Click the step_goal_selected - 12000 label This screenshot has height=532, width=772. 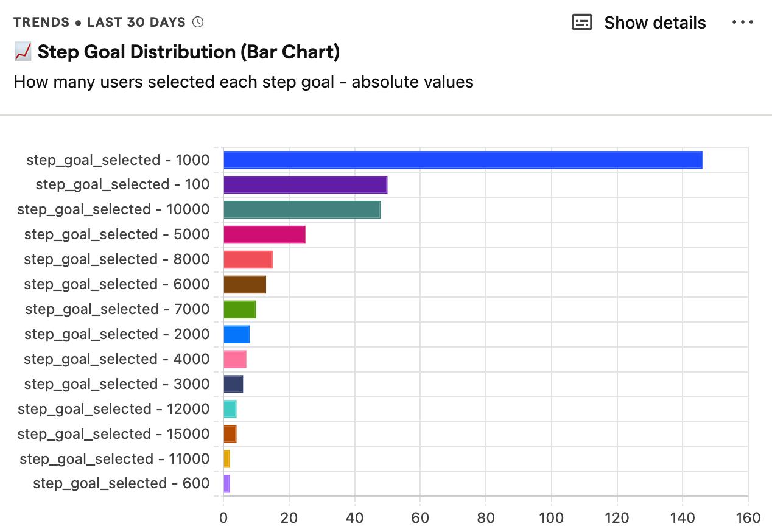coord(113,409)
